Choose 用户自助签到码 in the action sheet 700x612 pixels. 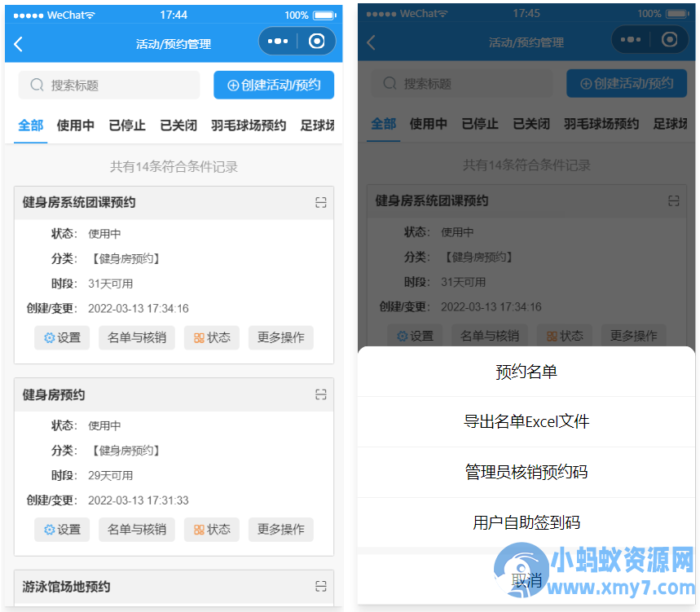pyautogui.click(x=526, y=522)
